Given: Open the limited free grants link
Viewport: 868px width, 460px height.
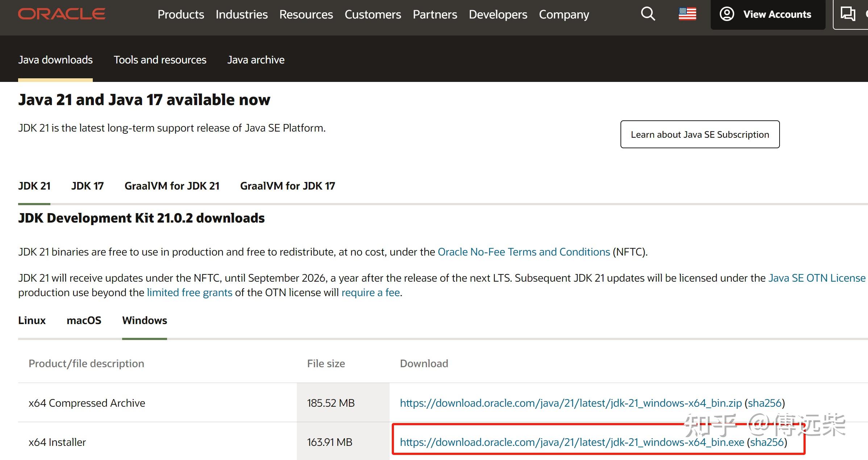Looking at the screenshot, I should coord(190,293).
